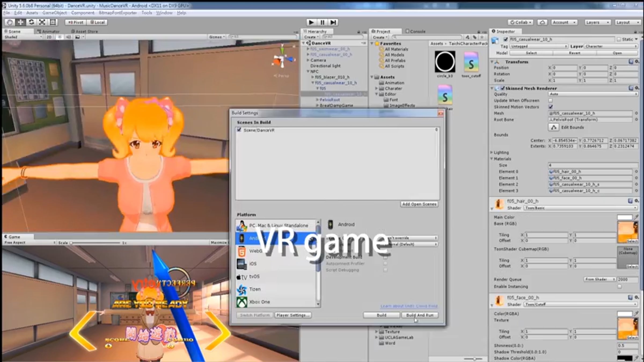Click the cloud services icon

coord(542,22)
